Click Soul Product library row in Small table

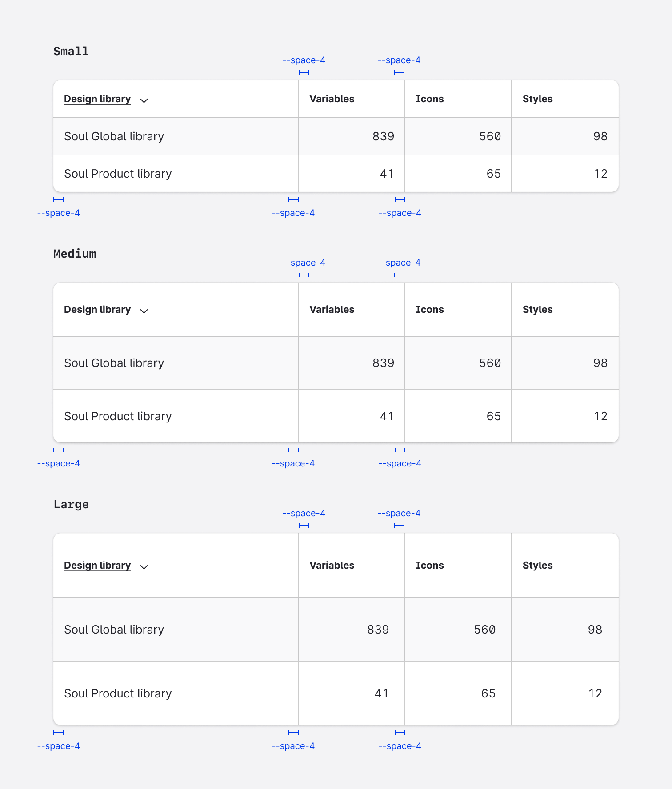click(118, 174)
